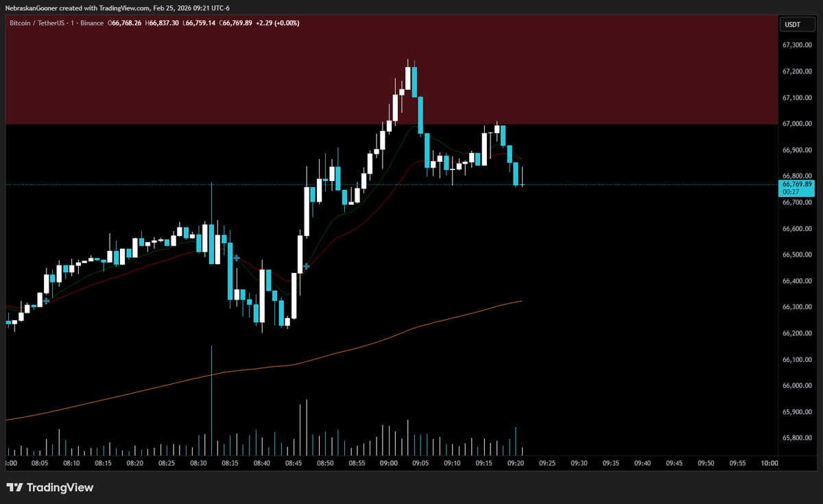The height and width of the screenshot is (504, 823).
Task: Click the blue cross marker near 08:06
Action: point(46,300)
